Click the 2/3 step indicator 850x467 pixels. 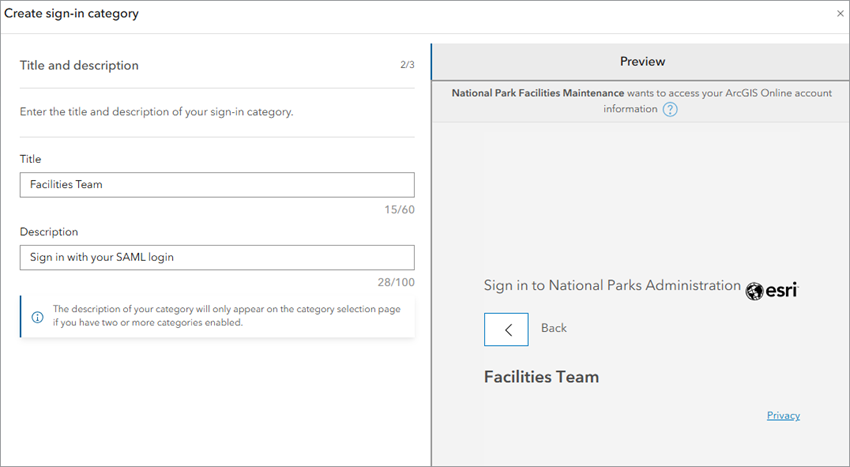pyautogui.click(x=407, y=66)
